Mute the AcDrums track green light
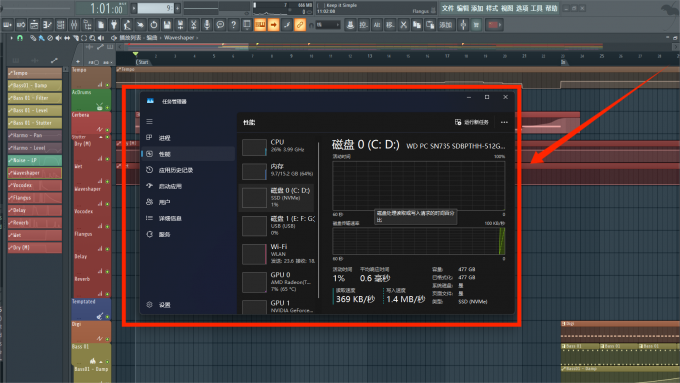 [x=108, y=108]
